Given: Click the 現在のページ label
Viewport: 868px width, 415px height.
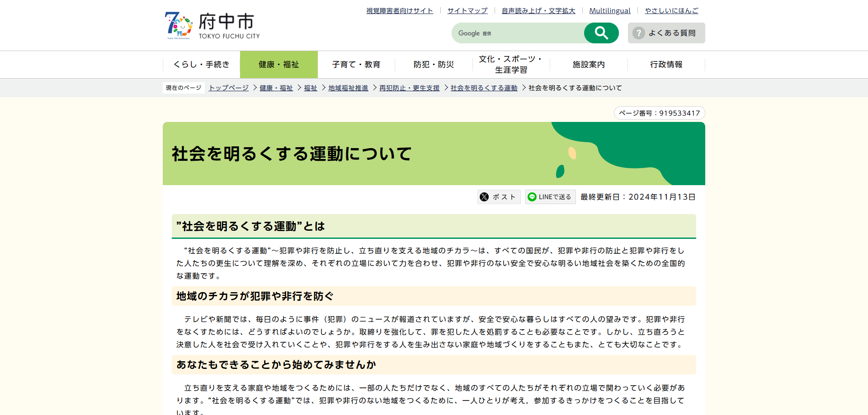Looking at the screenshot, I should tap(184, 88).
